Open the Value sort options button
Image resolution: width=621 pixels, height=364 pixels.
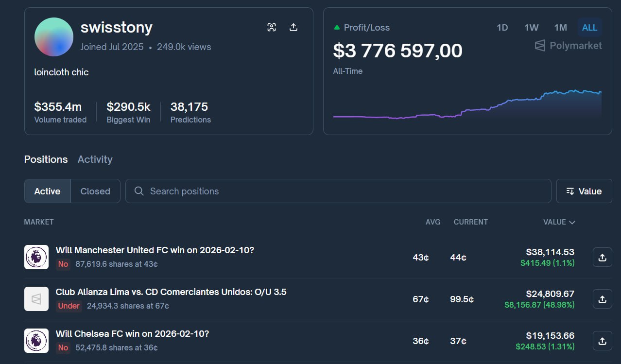[x=584, y=191]
